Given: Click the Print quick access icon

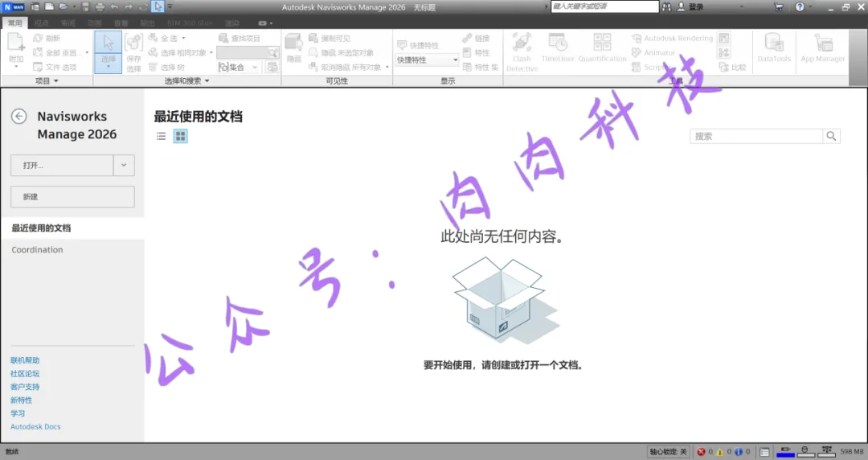Looking at the screenshot, I should [100, 6].
